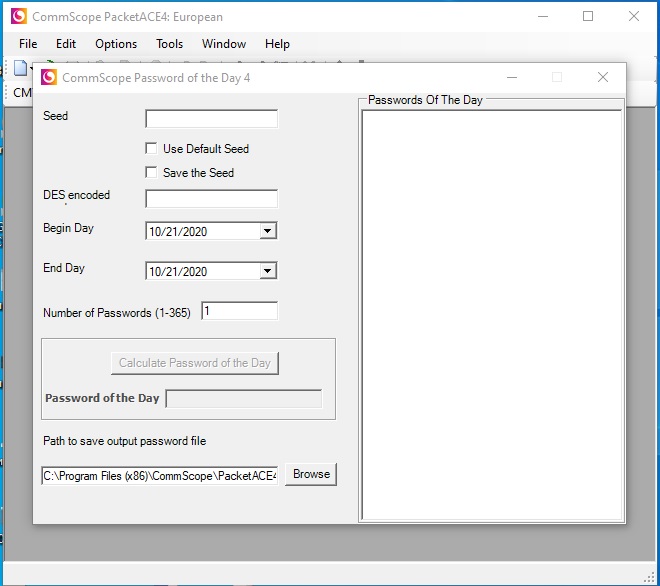Enable the Use Default Seed checkbox
The height and width of the screenshot is (586, 660).
tap(151, 148)
